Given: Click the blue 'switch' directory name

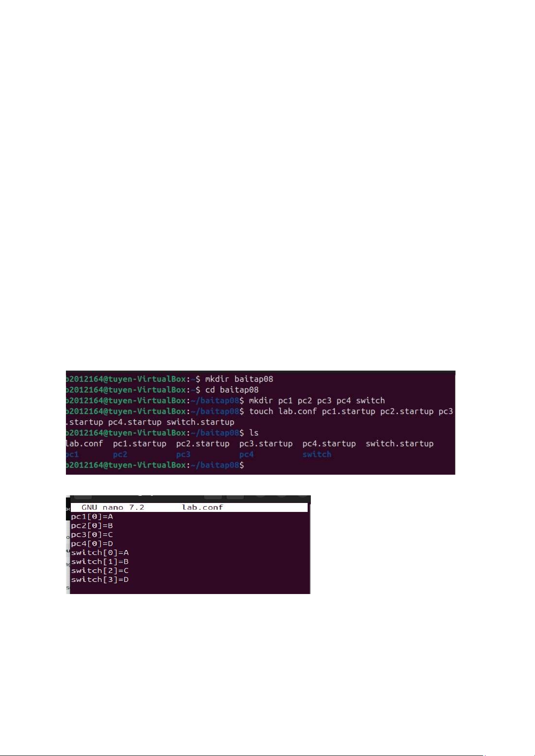Looking at the screenshot, I should pos(317,454).
